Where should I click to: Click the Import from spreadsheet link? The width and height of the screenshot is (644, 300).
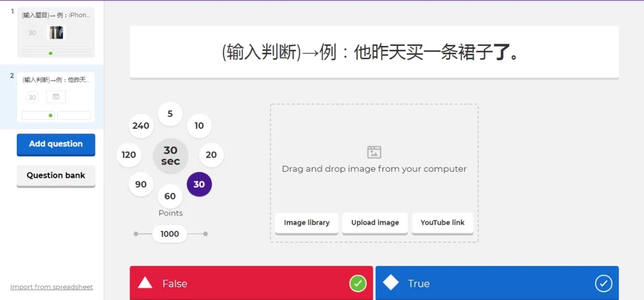(51, 287)
